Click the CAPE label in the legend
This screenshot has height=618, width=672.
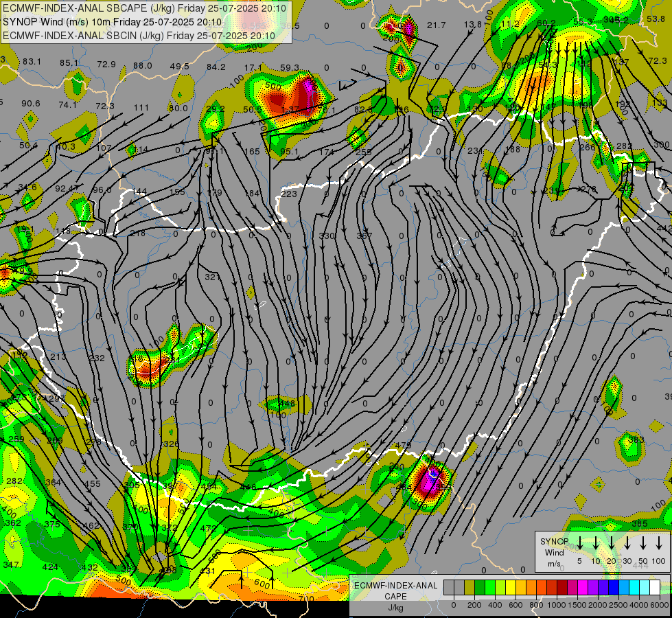395,596
